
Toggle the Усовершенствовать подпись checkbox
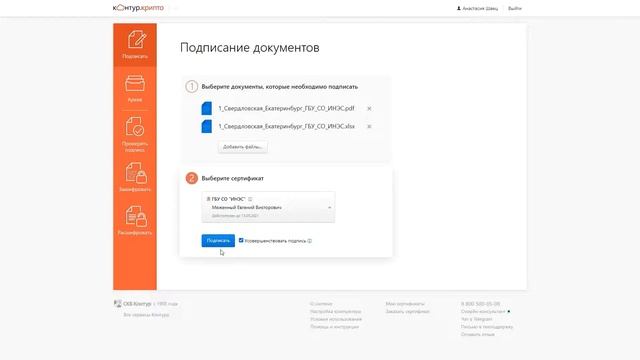point(241,240)
